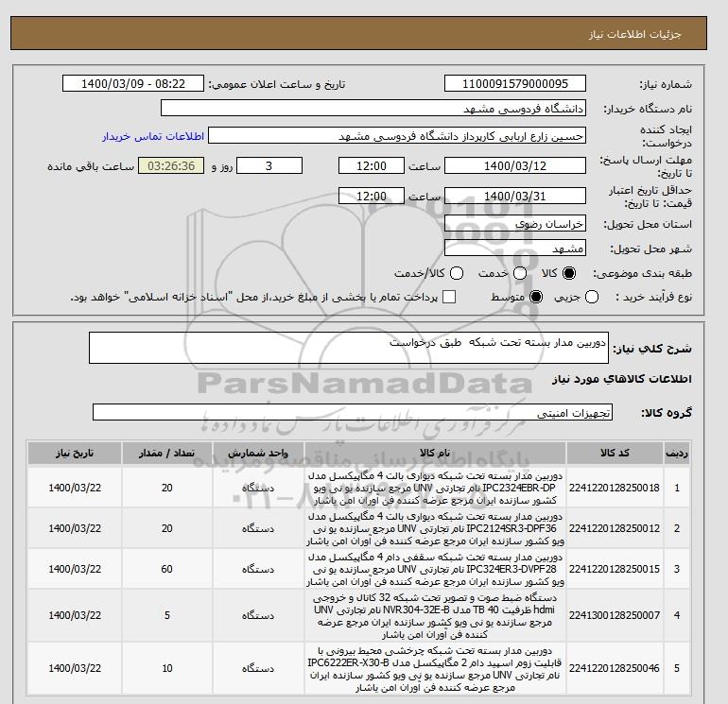Screen dimensions: 728x704
Task: Click the need number field 1100091579000095
Action: pos(515,83)
